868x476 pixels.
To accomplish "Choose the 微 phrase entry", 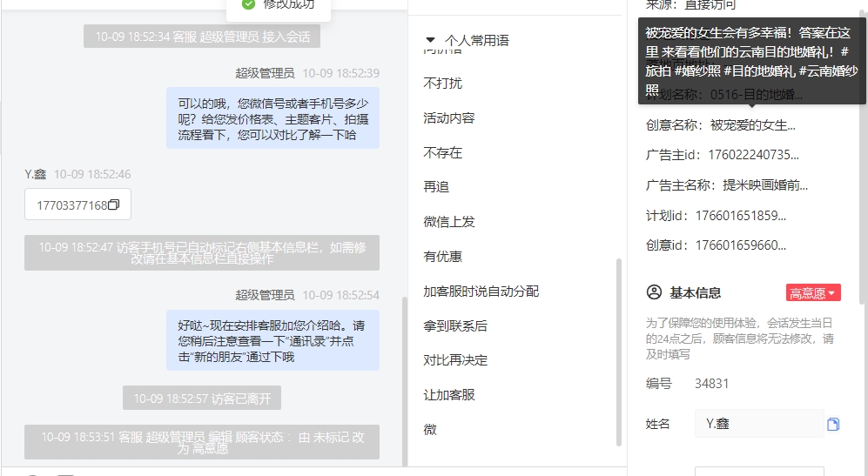I will 430,430.
